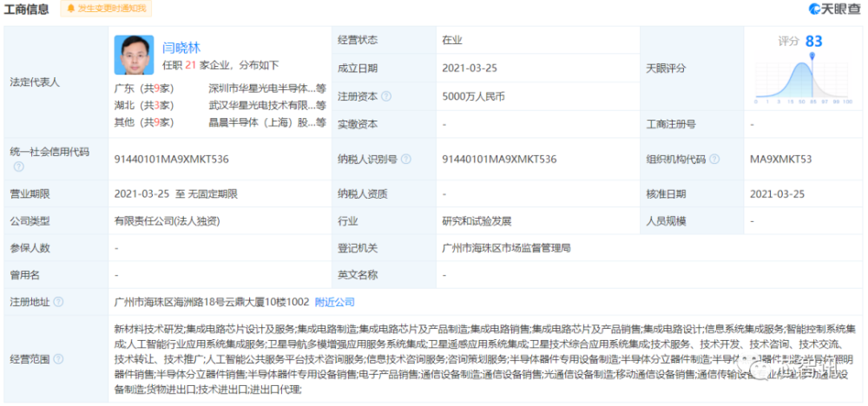
Task: Click the 在业 status value
Action: [452, 41]
